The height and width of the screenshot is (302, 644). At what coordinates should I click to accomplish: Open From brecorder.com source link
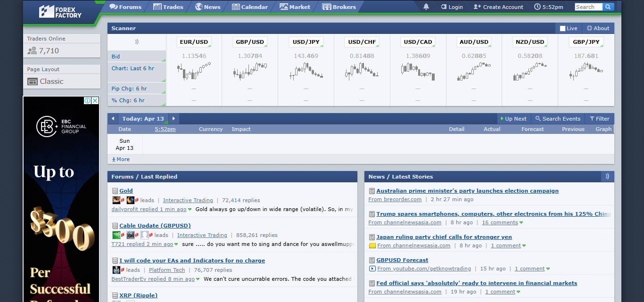click(x=395, y=199)
